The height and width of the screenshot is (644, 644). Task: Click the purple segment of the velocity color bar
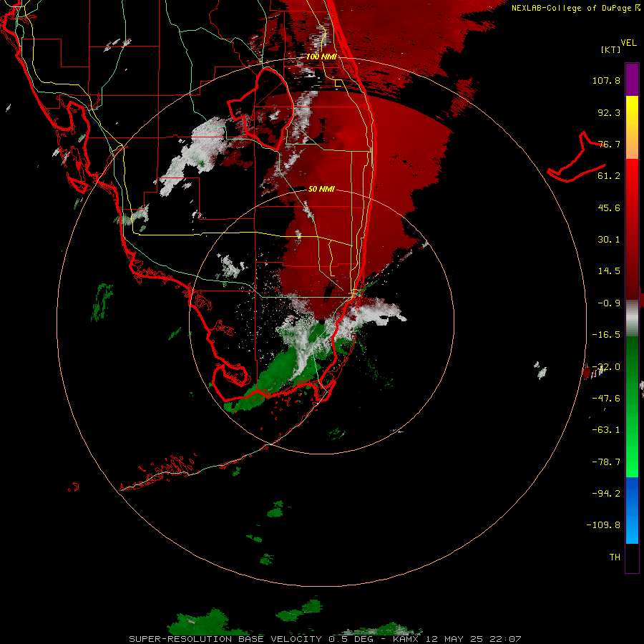click(632, 80)
